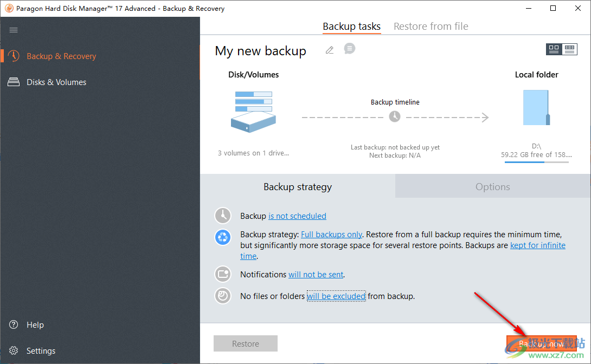Click the 'is not scheduled' link

[297, 216]
